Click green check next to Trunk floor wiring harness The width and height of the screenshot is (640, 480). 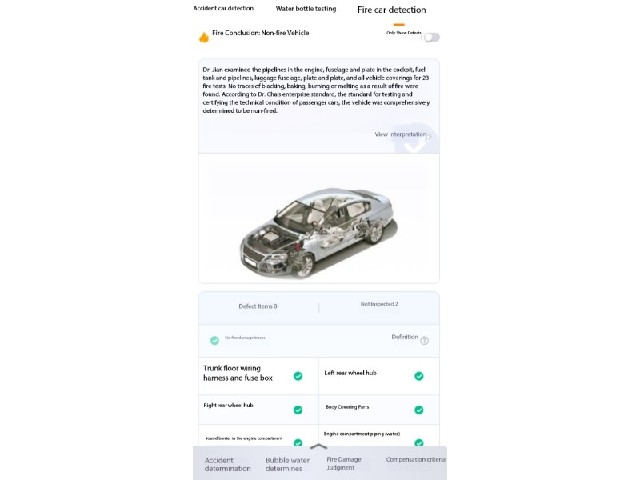coord(298,376)
